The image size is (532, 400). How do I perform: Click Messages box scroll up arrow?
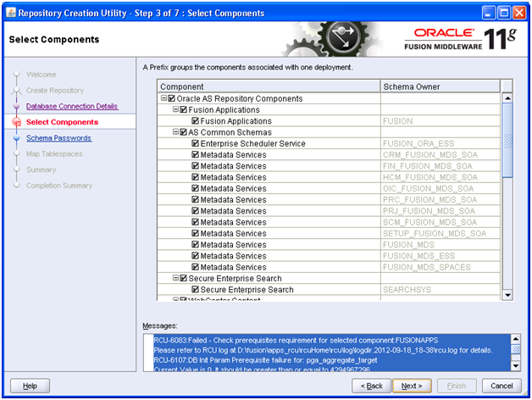pyautogui.click(x=516, y=339)
